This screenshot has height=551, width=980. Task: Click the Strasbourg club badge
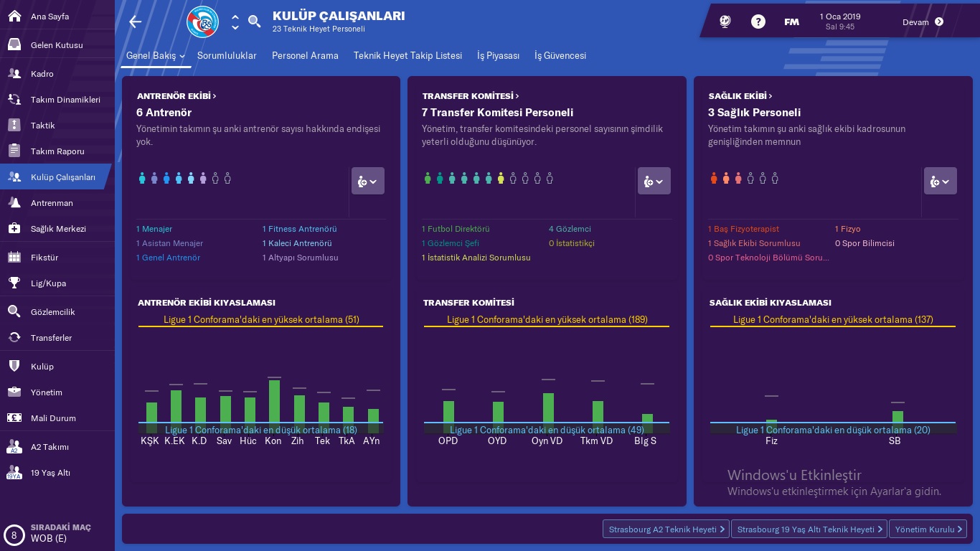(x=202, y=22)
